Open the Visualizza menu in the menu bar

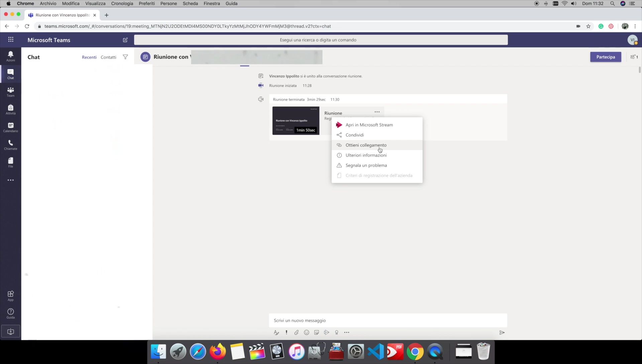point(95,3)
